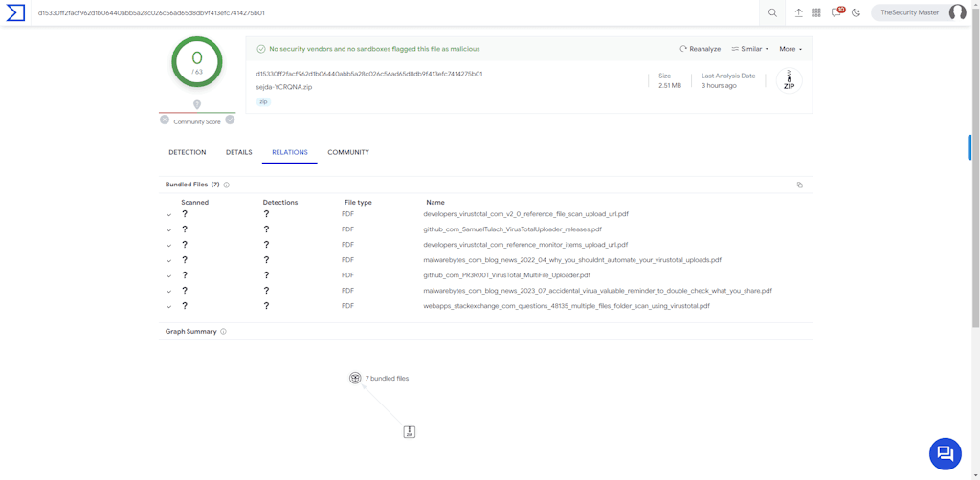This screenshot has width=980, height=480.
Task: Open notifications with red badge
Action: tap(836, 11)
